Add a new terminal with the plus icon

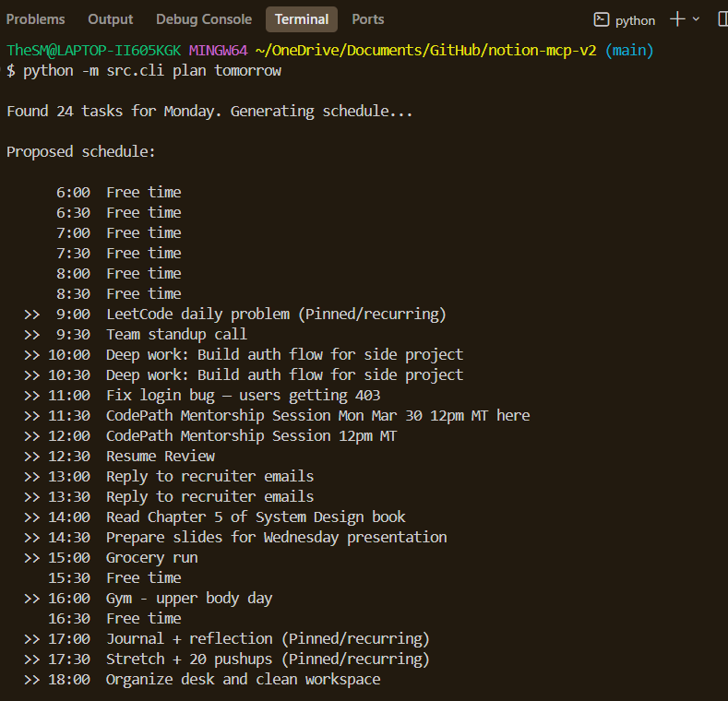click(x=677, y=19)
